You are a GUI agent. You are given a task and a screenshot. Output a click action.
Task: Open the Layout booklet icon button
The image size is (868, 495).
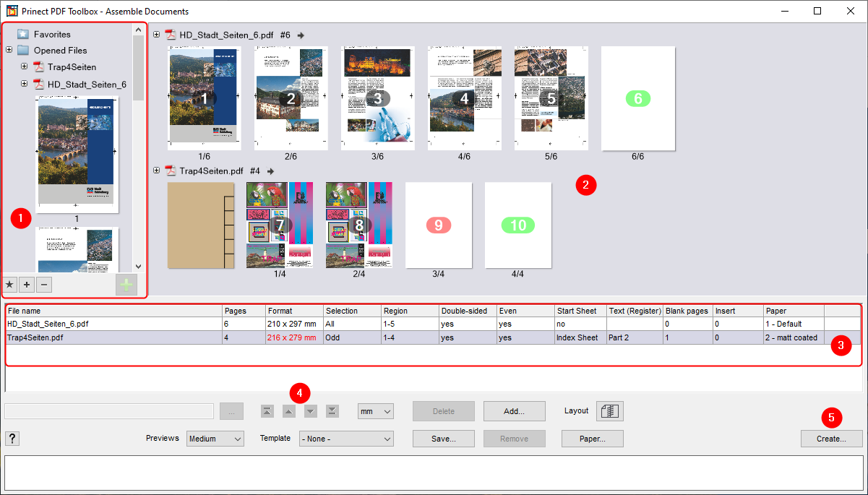[x=610, y=411]
